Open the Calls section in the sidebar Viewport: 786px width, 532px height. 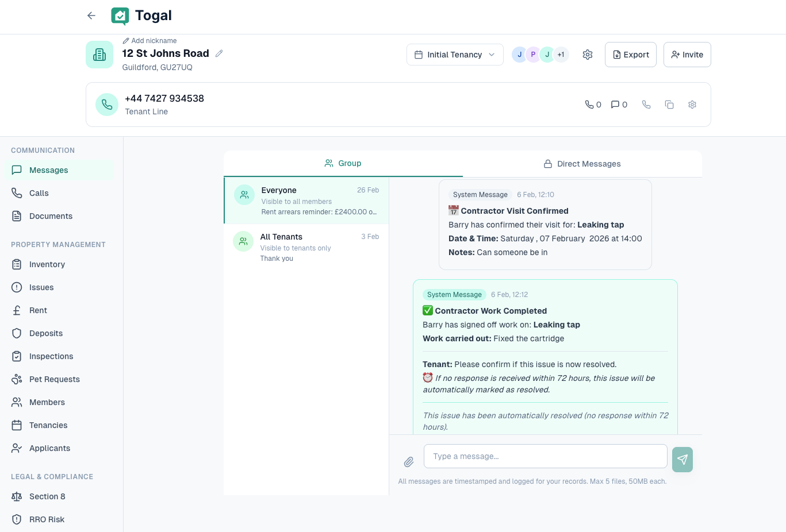point(39,192)
